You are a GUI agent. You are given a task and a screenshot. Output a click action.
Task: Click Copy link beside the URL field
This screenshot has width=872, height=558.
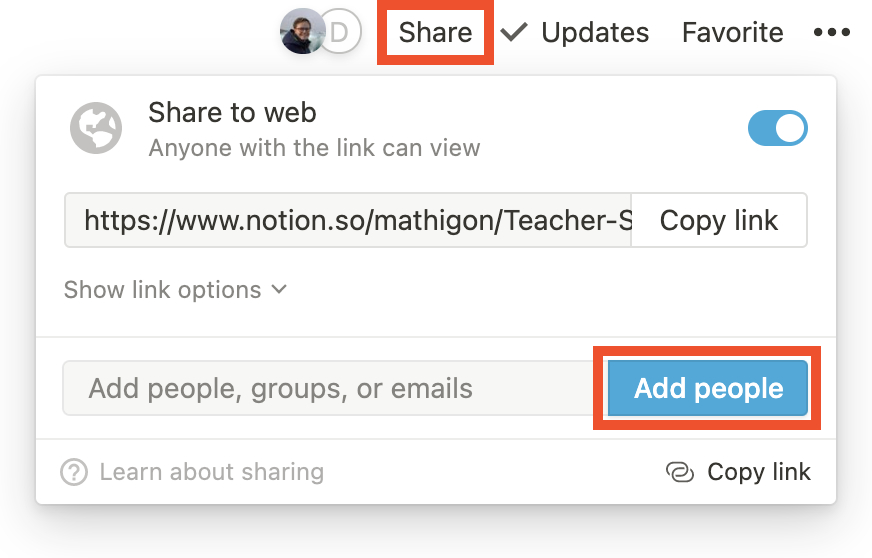tap(719, 220)
